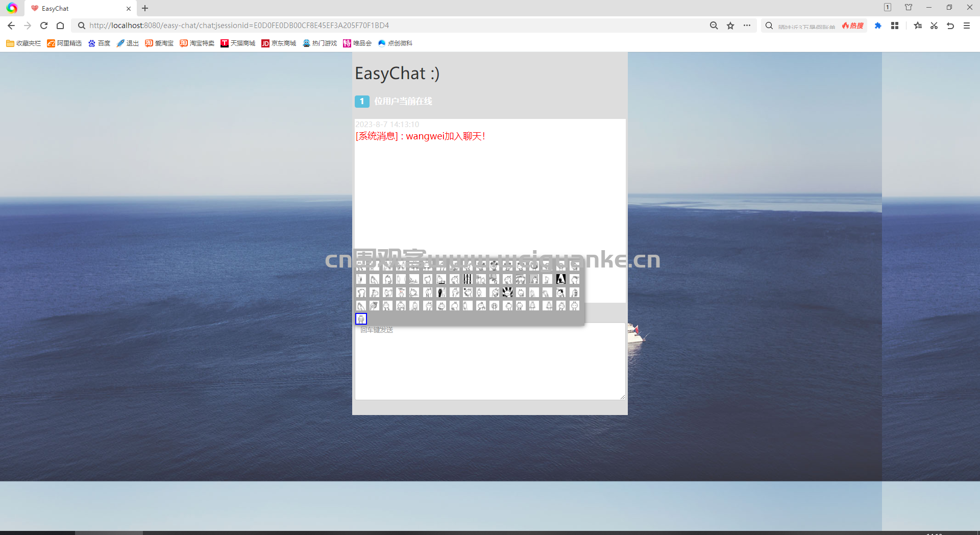Image resolution: width=980 pixels, height=535 pixels.
Task: Open the 热门游戏 bookmark
Action: tap(320, 43)
